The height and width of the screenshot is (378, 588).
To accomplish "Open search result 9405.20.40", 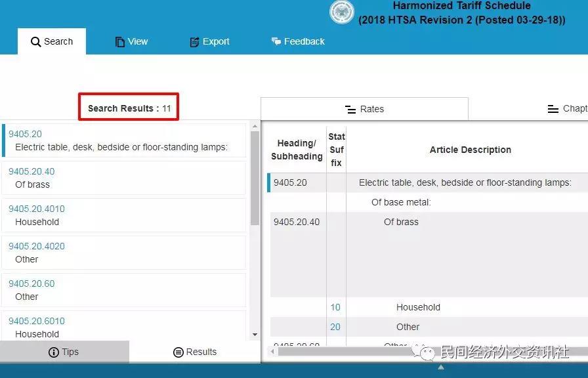I will click(x=124, y=178).
